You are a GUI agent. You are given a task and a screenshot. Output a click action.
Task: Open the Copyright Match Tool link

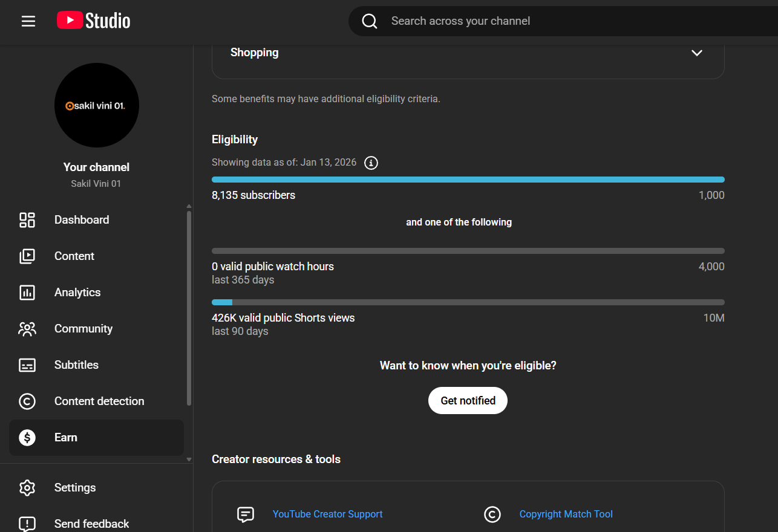pyautogui.click(x=566, y=514)
